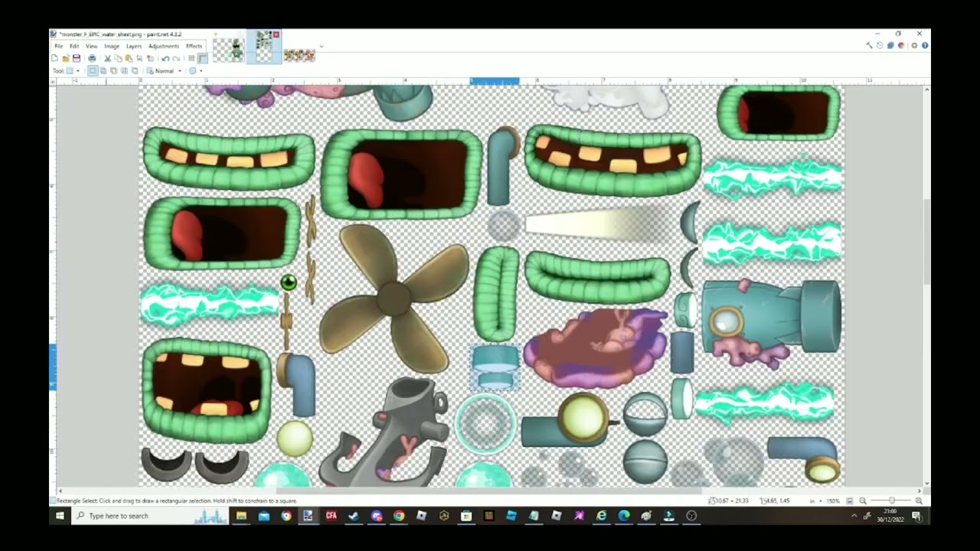Screen dimensions: 980x551
Task: Click the New image icon
Action: click(54, 58)
